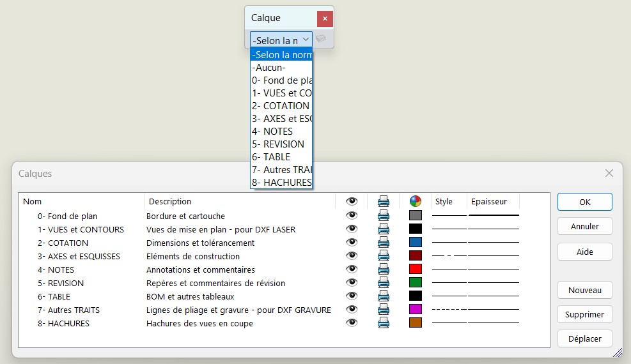631x364 pixels.
Task: Toggle printing for 4- NOTES layer
Action: [x=384, y=269]
